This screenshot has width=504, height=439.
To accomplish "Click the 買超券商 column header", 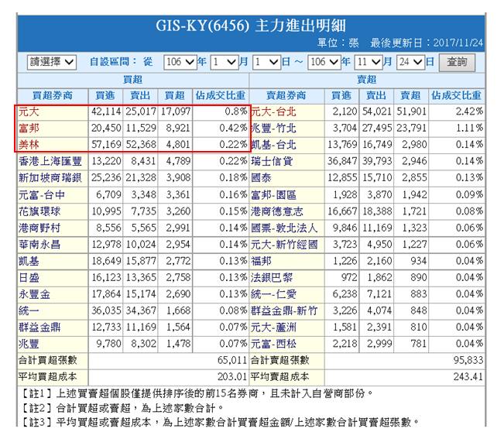I will (x=53, y=95).
